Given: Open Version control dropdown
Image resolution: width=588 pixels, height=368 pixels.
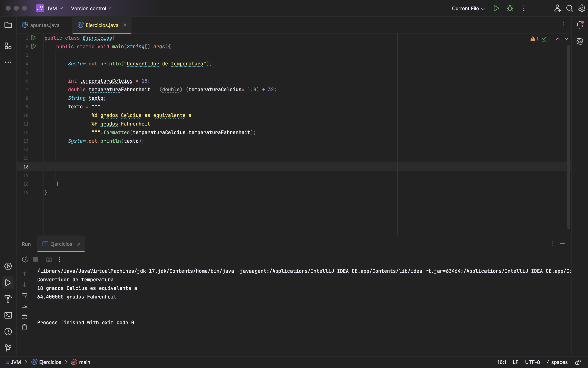Looking at the screenshot, I should tap(91, 8).
